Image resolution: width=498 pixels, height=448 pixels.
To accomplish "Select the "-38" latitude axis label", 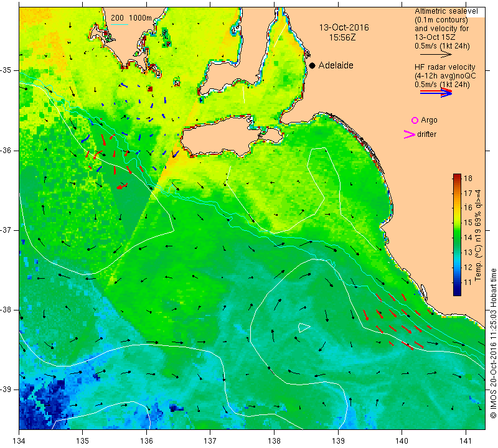I will pyautogui.click(x=6, y=310).
